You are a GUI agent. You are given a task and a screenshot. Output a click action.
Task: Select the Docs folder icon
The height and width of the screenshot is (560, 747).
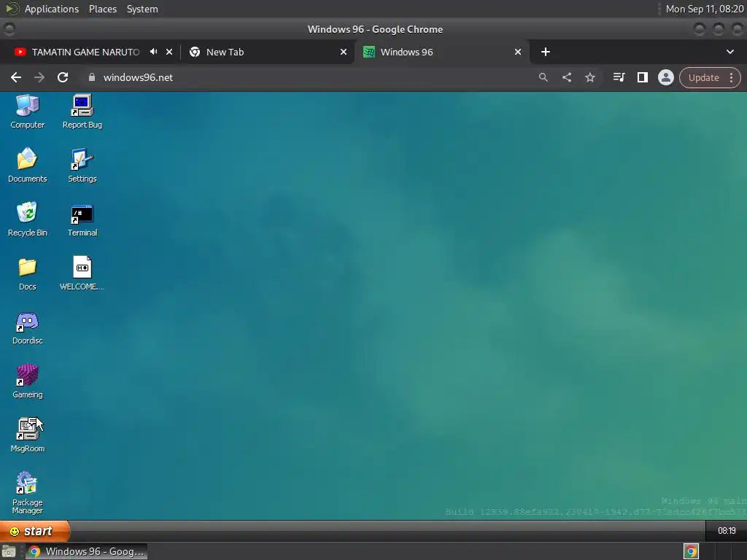coord(27,273)
